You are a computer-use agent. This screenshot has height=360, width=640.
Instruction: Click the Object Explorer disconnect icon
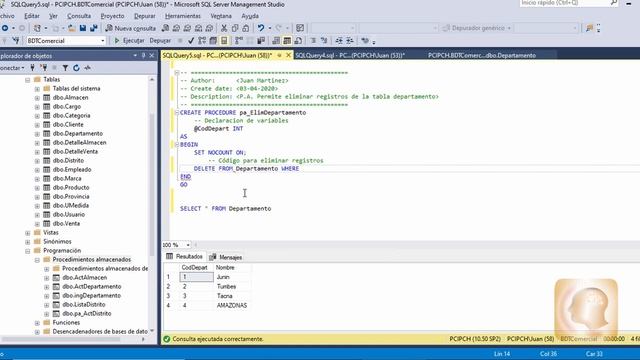click(43, 68)
